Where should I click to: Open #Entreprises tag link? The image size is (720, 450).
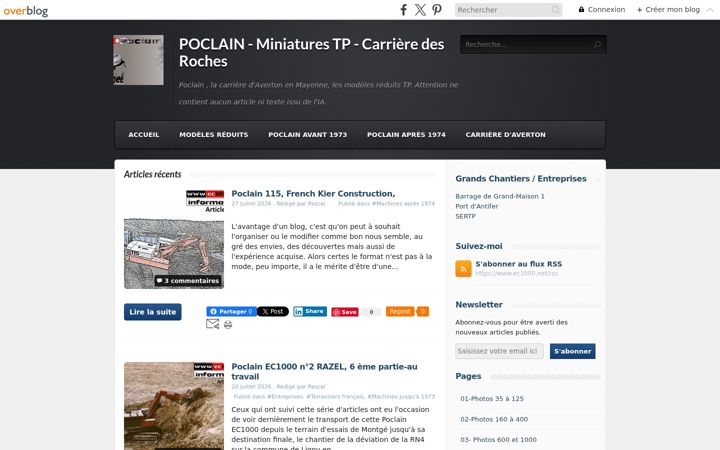(285, 396)
